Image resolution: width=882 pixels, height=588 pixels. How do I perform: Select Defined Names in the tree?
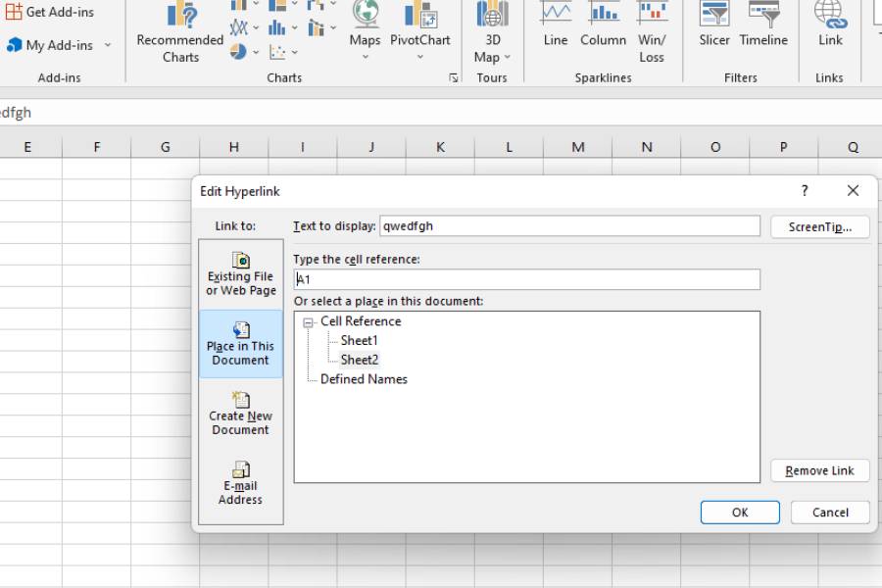(x=364, y=379)
